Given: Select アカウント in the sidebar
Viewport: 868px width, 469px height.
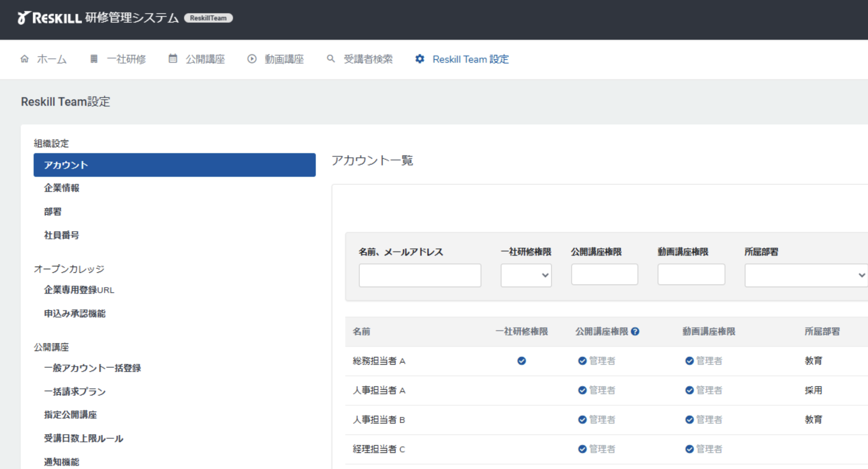Looking at the screenshot, I should click(x=175, y=165).
